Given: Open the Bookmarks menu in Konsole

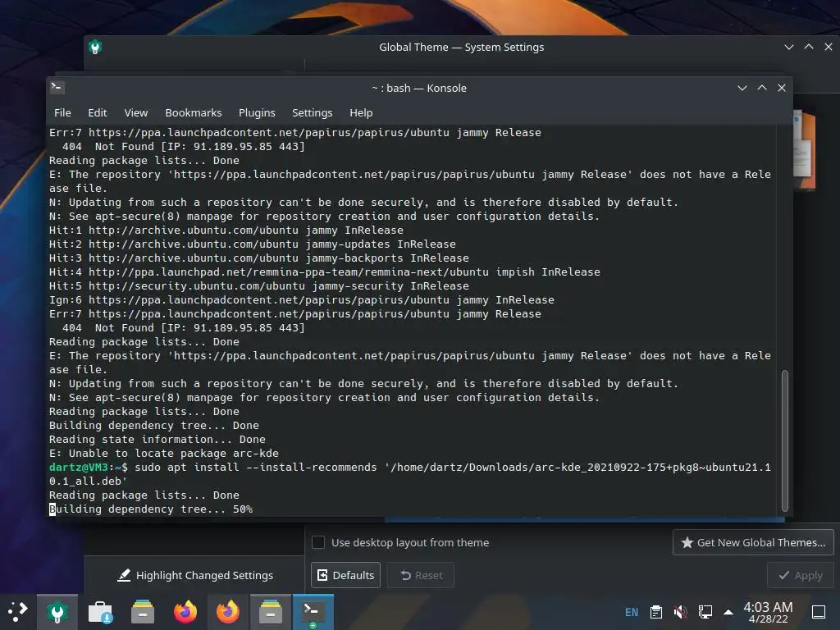Looking at the screenshot, I should pyautogui.click(x=193, y=112).
